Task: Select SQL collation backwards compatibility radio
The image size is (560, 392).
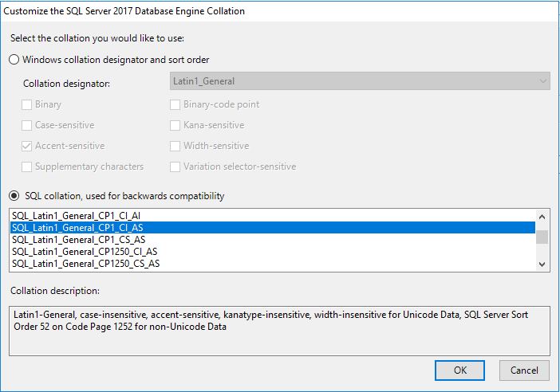Action: click(x=14, y=196)
